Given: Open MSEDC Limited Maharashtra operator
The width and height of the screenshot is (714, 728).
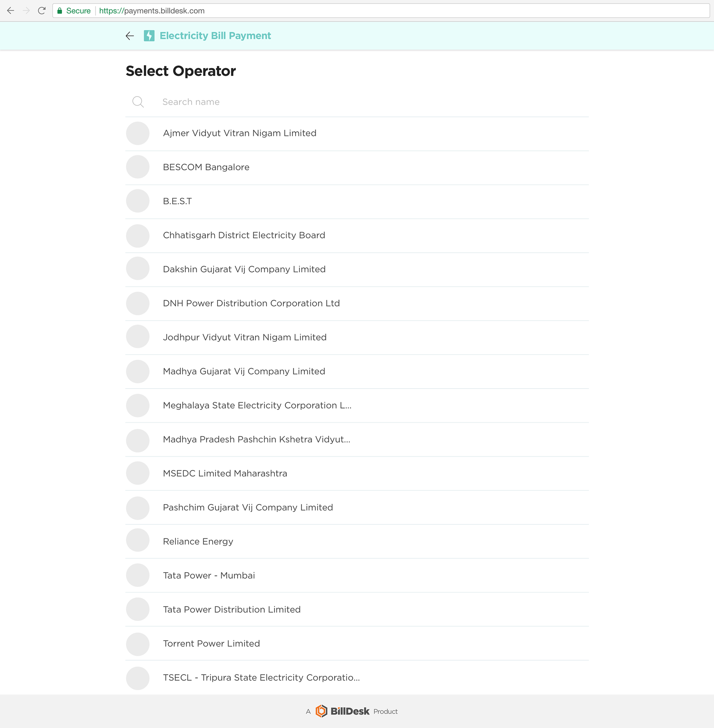Looking at the screenshot, I should [x=357, y=474].
